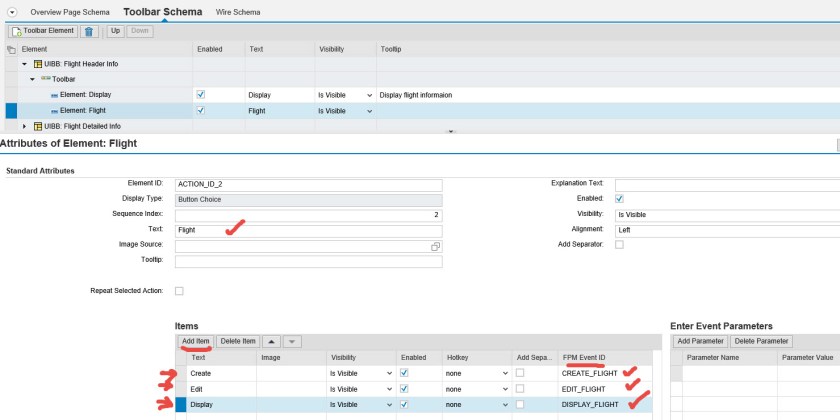Click the panel collapse arrow beside Overview Page Schema
Image resolution: width=840 pixels, height=420 pixels.
point(12,12)
